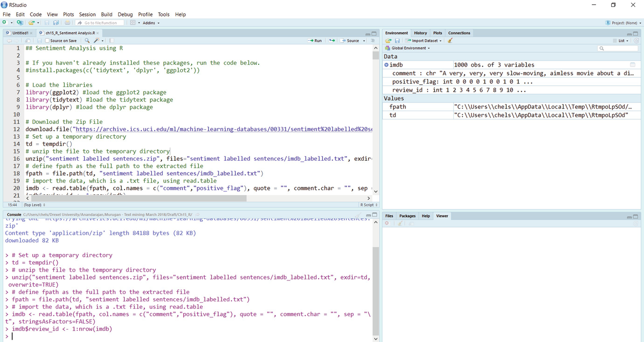Viewport: 644px width, 342px height.
Task: Click the Run button
Action: (x=315, y=41)
